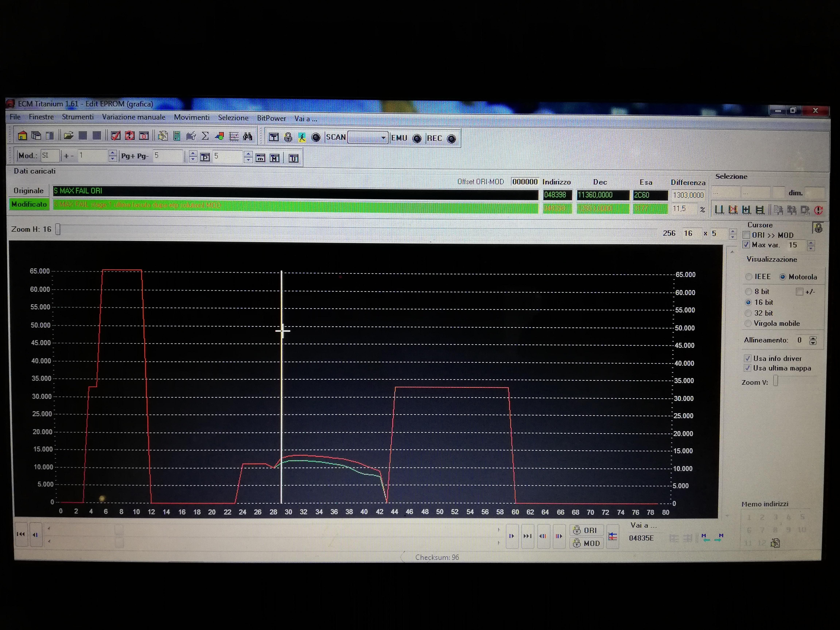The height and width of the screenshot is (630, 840).
Task: Click the house home icon in toolbar
Action: 22,136
